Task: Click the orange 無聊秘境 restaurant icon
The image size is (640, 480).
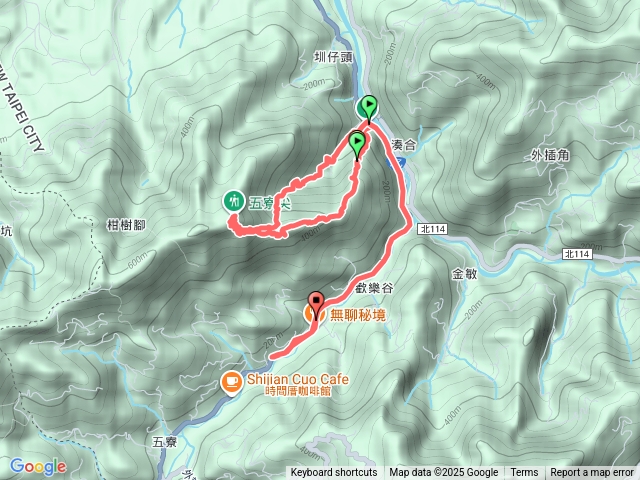Action: click(314, 315)
